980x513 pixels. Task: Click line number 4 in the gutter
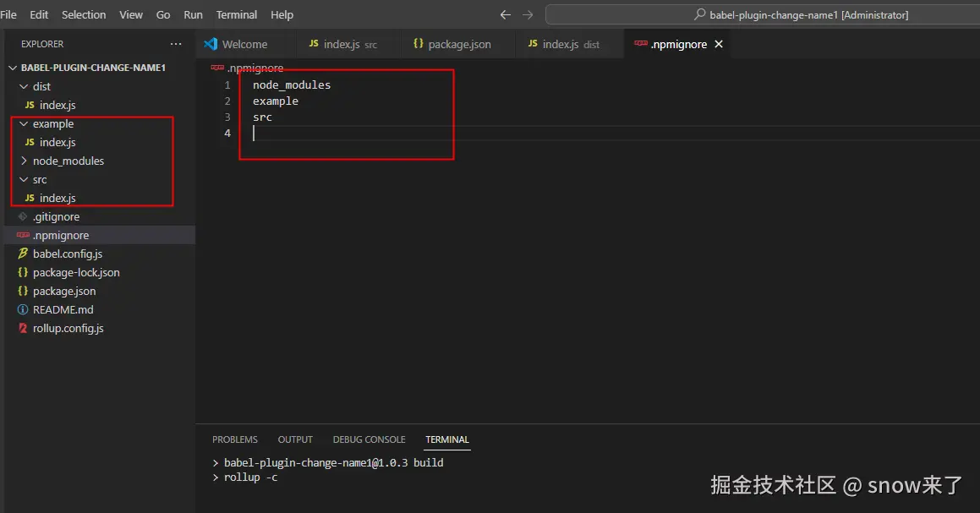click(227, 133)
